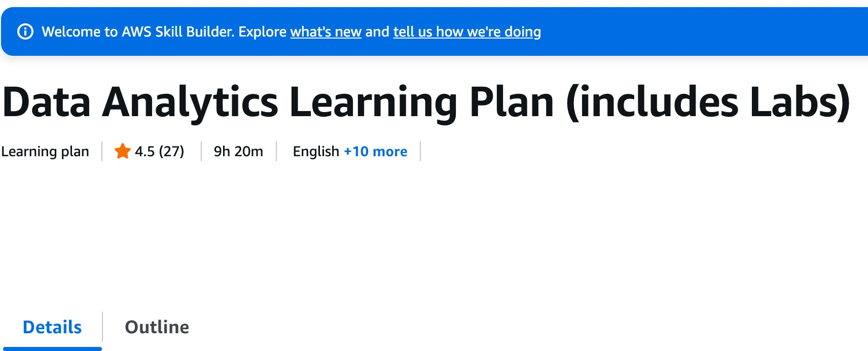Open the what's new link
868x351 pixels.
[x=325, y=31]
